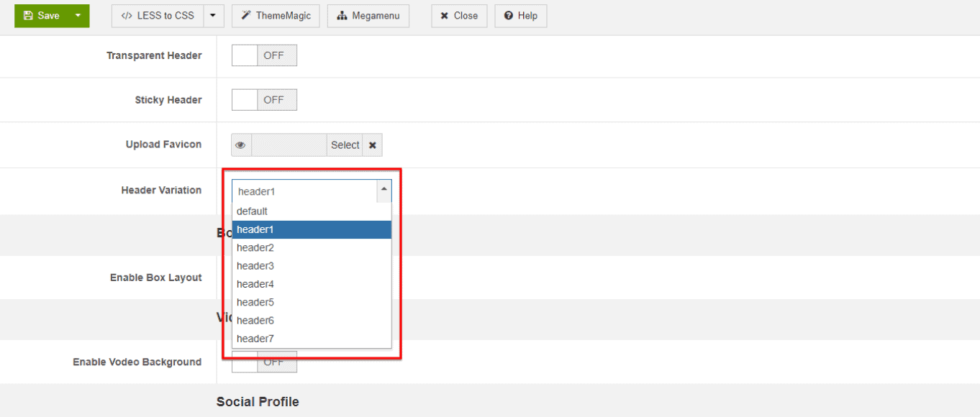Toggle the Enable Vodeo Background switch
980x417 pixels.
pyautogui.click(x=264, y=362)
